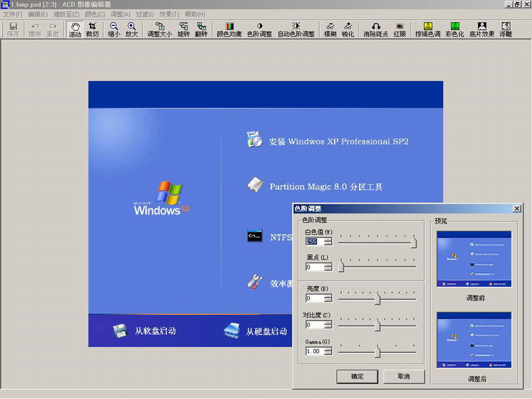Click the black point (黑点) slider thumb
532x399 pixels.
coord(341,267)
